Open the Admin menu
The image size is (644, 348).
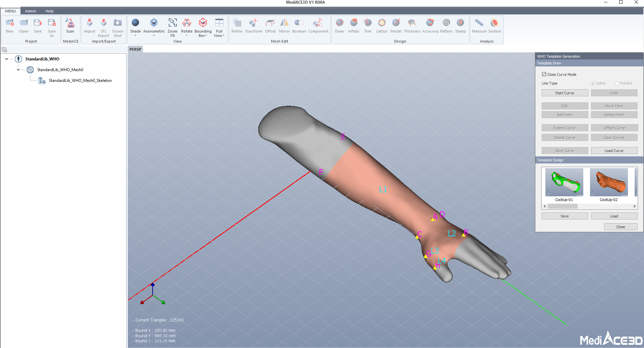[31, 11]
